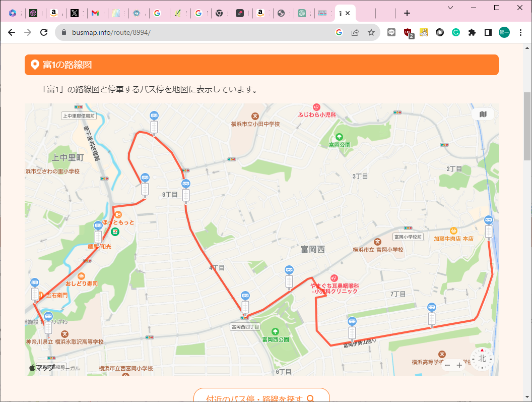532x402 pixels.
Task: Click the 付近のバス停・路線を探す button
Action: (x=261, y=397)
